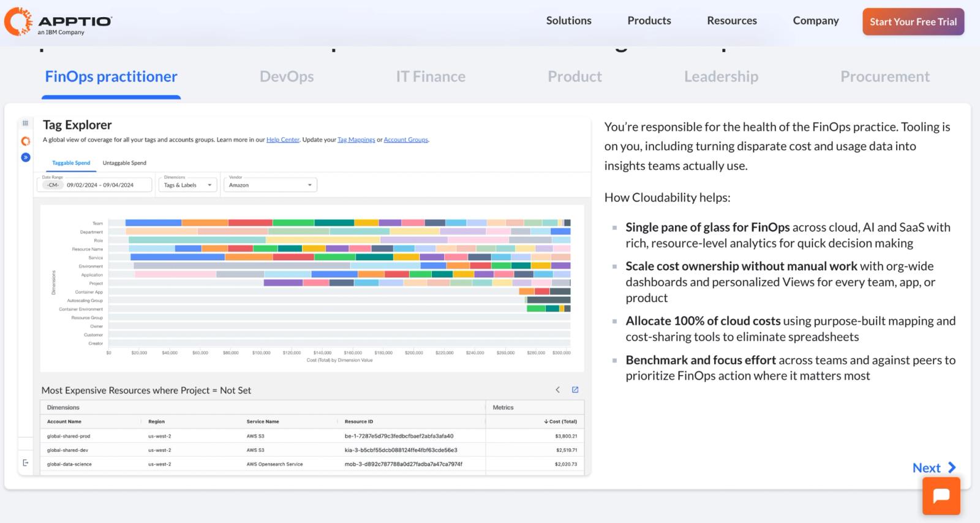The height and width of the screenshot is (523, 980).
Task: Open the Resources menu
Action: (x=732, y=20)
